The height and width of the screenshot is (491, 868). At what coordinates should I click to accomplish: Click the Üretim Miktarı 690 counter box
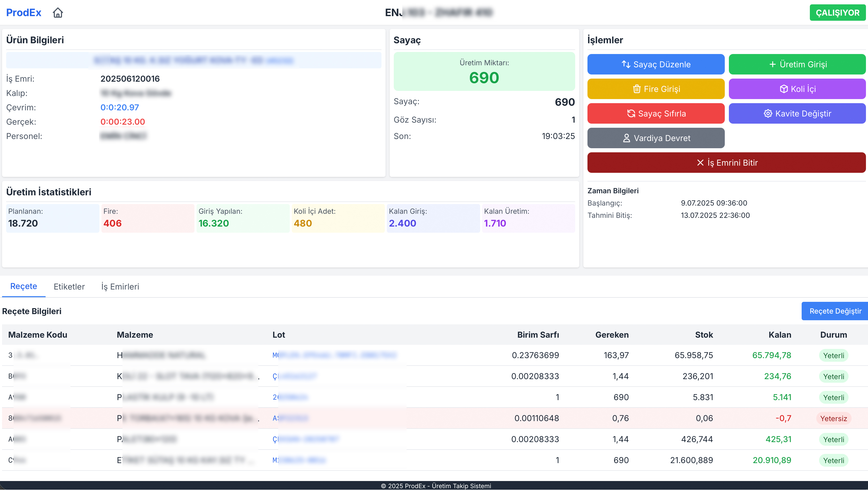pos(484,71)
